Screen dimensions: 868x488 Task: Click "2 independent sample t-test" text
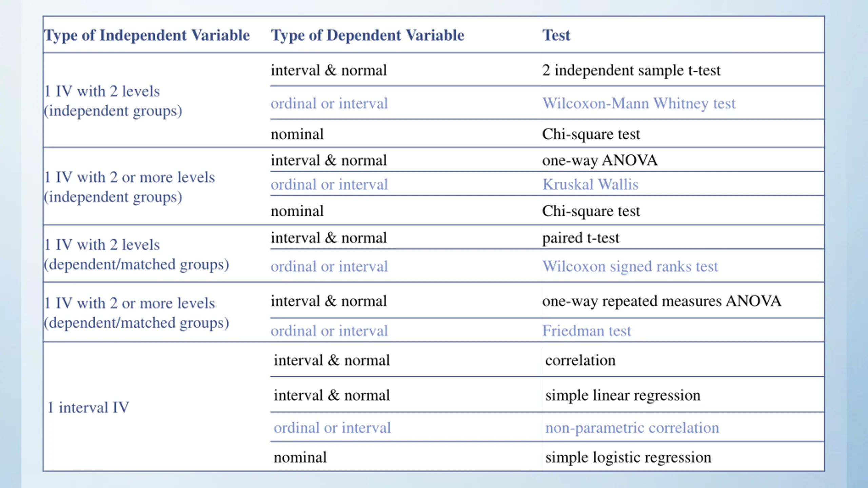coord(631,70)
